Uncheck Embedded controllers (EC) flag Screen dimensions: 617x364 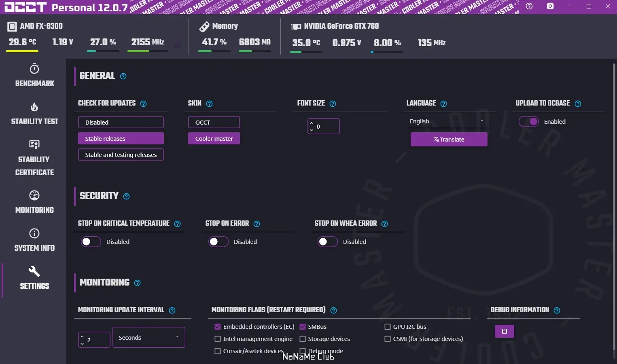click(218, 327)
